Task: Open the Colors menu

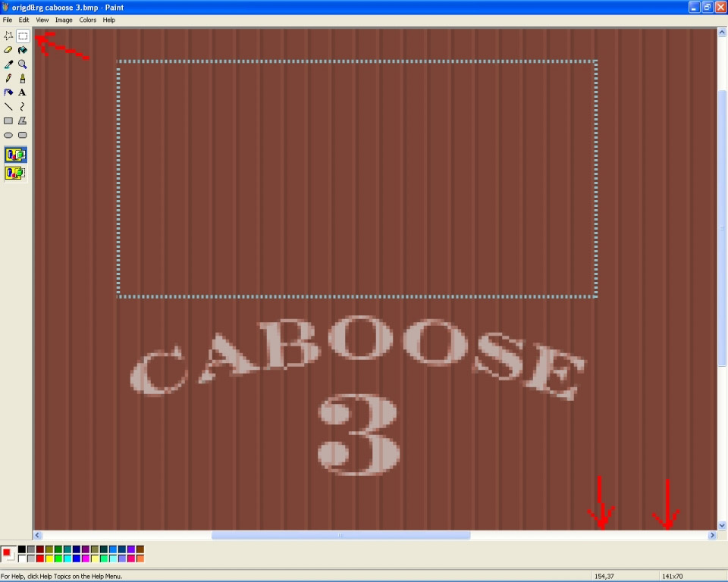Action: tap(88, 20)
